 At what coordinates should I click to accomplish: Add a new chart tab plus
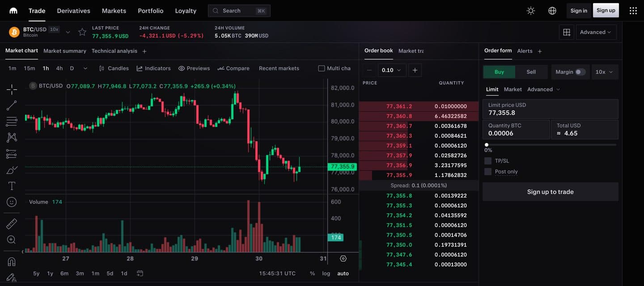point(144,51)
